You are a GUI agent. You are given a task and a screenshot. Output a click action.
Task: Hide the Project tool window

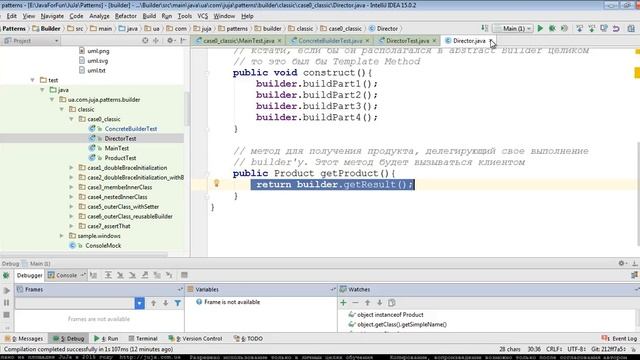click(183, 40)
